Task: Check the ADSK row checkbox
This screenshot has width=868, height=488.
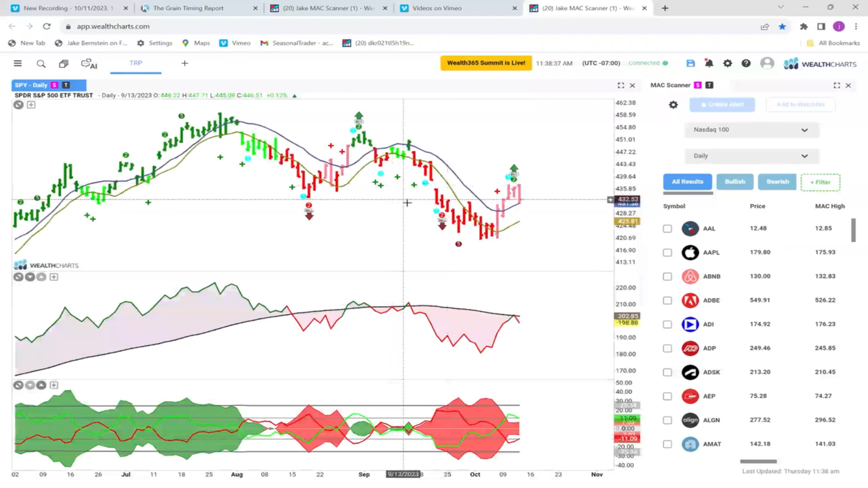Action: 667,372
